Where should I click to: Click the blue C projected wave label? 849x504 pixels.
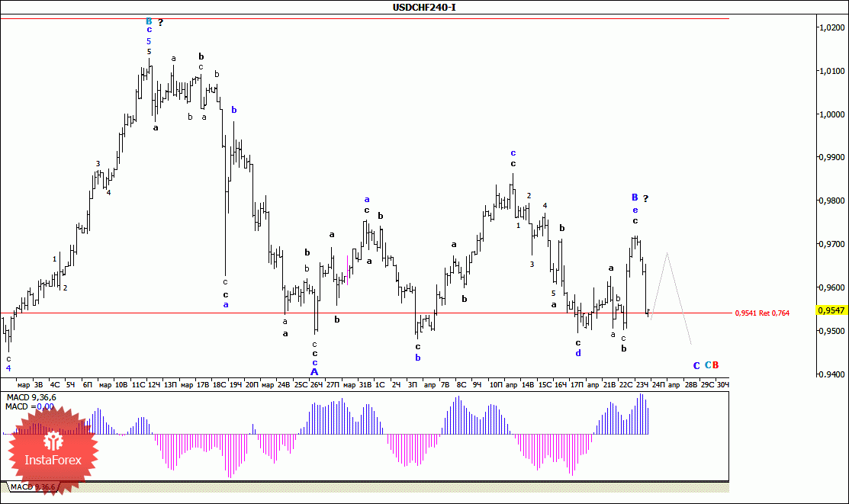(696, 365)
